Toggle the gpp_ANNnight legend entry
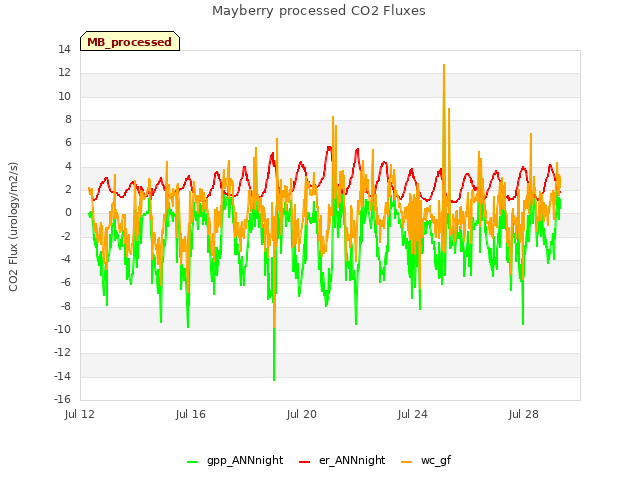 [235, 460]
